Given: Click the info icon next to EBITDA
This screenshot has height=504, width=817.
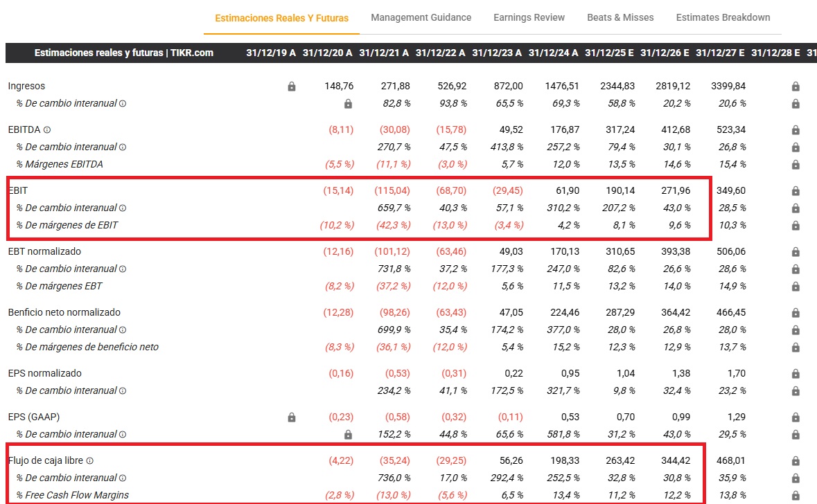Looking at the screenshot, I should pyautogui.click(x=47, y=130).
